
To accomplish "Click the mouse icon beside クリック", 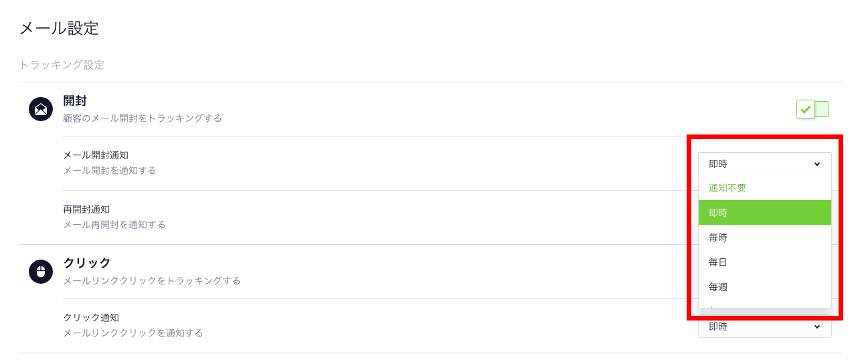I will coord(41,272).
